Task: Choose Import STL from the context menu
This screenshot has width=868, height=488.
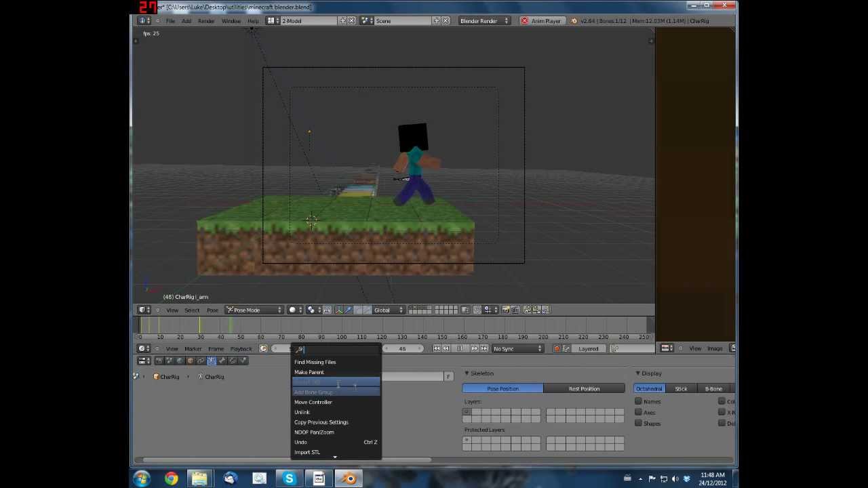Action: pyautogui.click(x=307, y=452)
